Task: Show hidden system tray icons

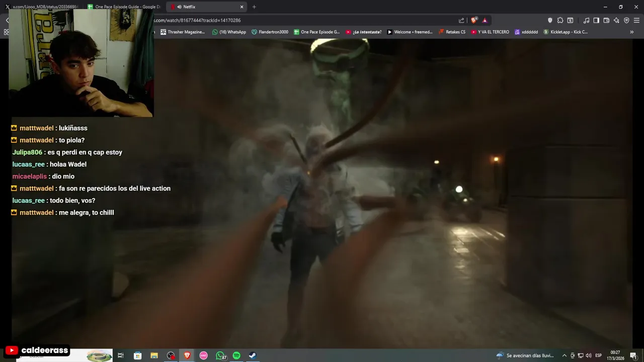Action: click(564, 355)
